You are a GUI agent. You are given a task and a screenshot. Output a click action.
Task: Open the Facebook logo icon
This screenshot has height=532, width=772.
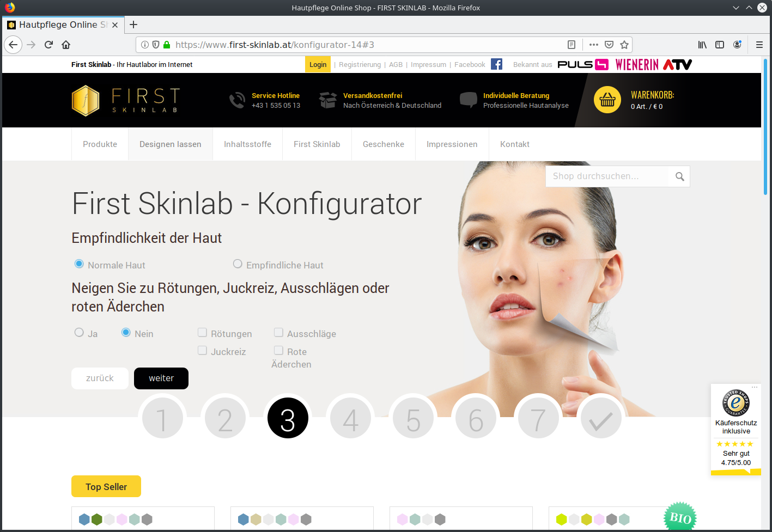496,64
